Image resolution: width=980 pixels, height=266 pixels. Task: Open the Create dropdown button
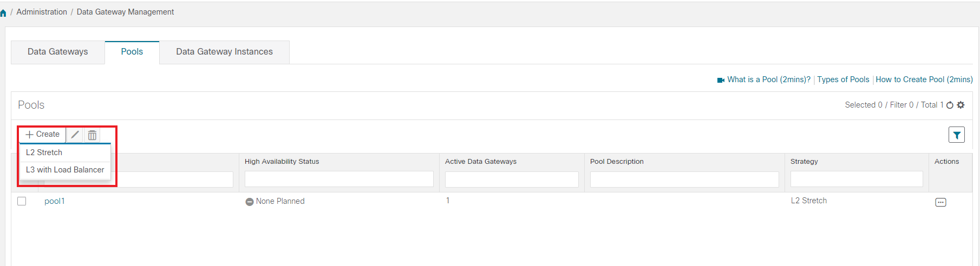[x=43, y=135]
